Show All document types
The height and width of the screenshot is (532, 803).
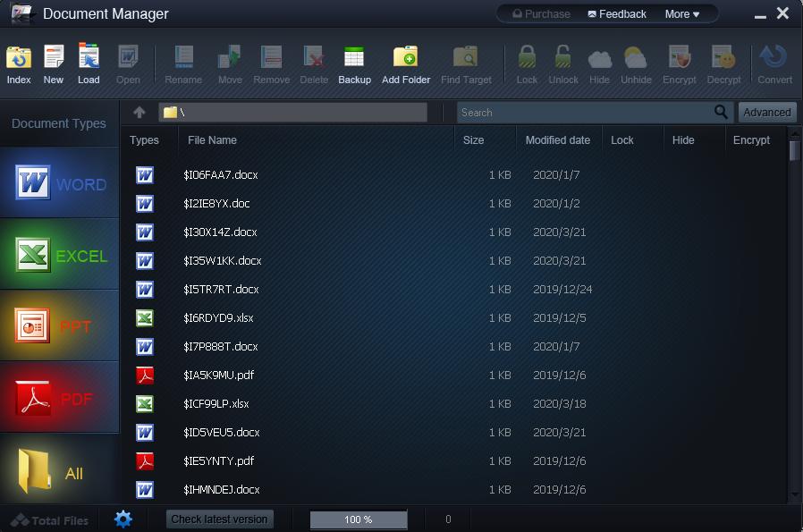click(x=59, y=470)
